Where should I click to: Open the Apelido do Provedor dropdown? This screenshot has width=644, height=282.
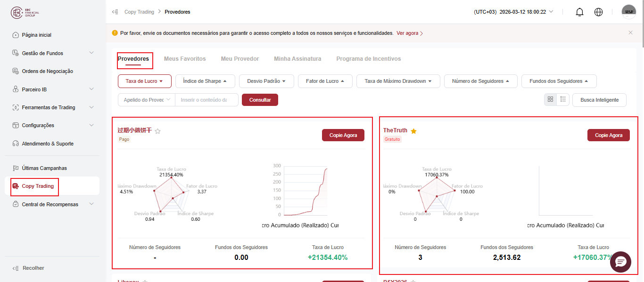147,100
